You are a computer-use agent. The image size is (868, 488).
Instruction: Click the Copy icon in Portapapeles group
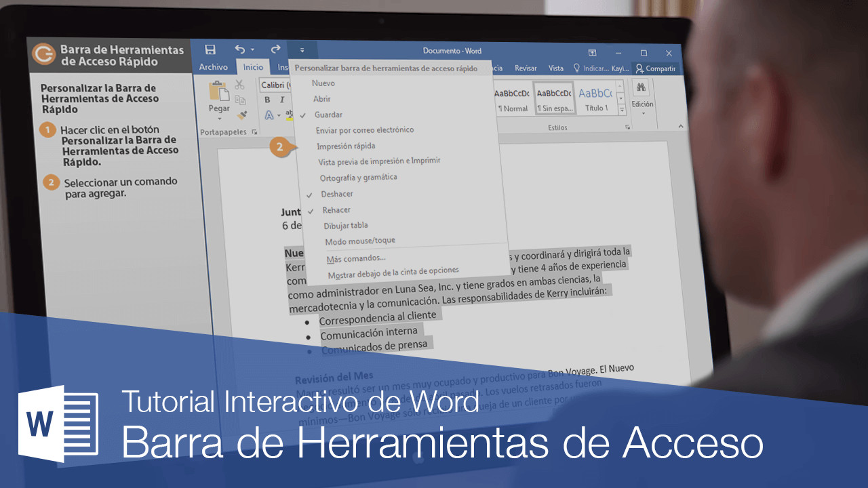click(x=239, y=100)
